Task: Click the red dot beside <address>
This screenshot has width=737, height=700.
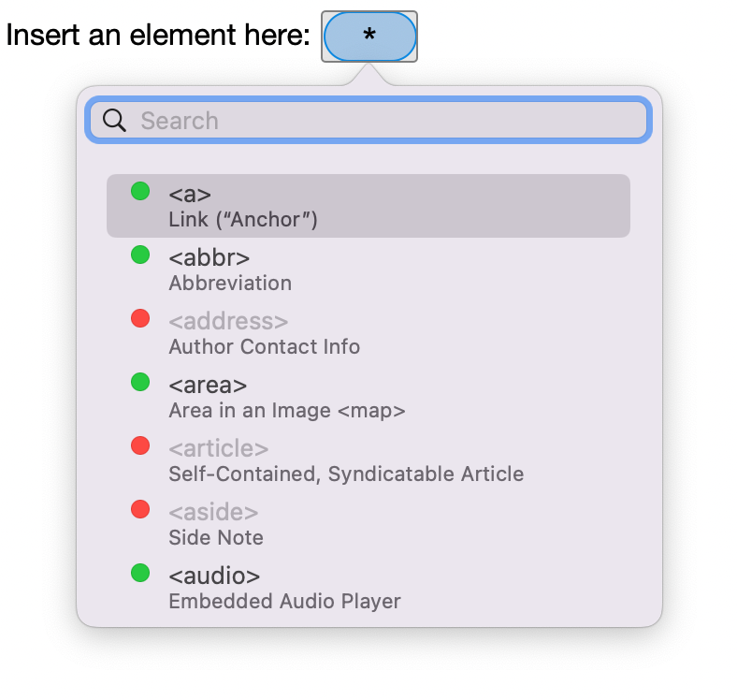Action: [x=140, y=318]
